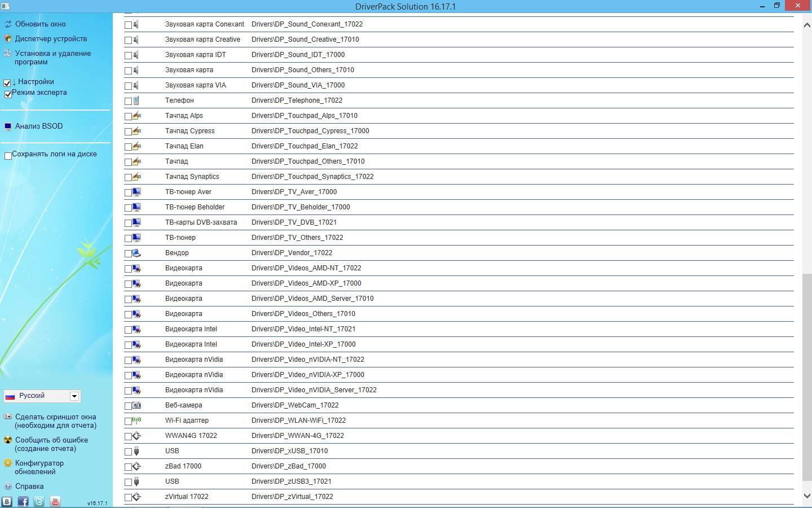Click the Drivers\DP_Videos_Others_17010 path

(303, 314)
